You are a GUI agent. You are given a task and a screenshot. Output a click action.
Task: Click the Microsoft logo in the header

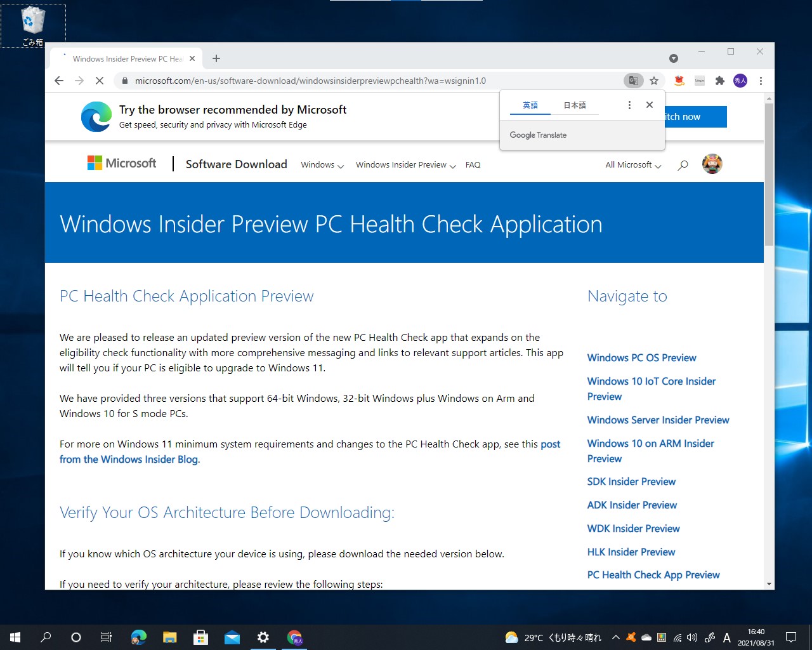click(122, 163)
